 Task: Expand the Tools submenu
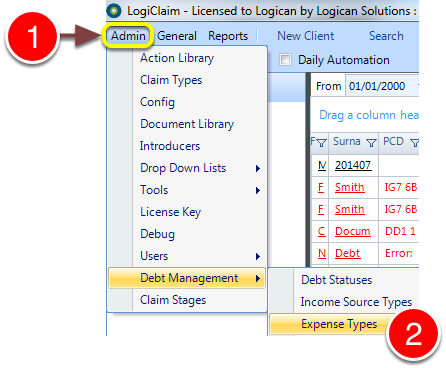tap(187, 190)
